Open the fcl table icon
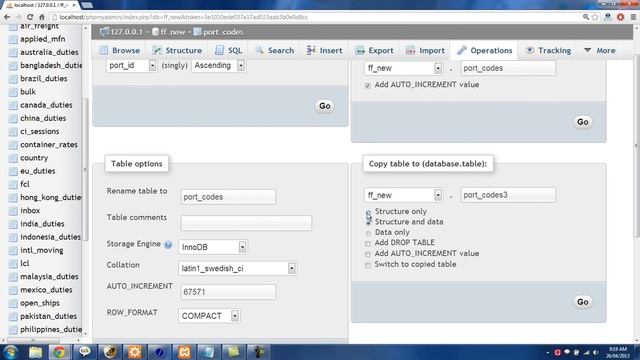Viewport: 640px width, 360px height. click(13, 184)
